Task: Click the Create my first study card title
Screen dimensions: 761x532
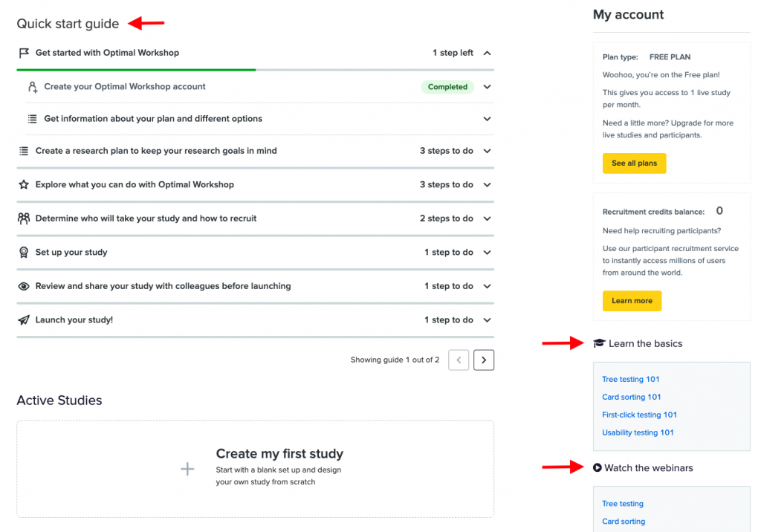Action: click(x=279, y=453)
